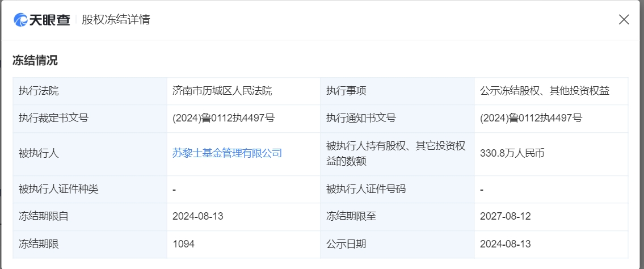Viewport: 644px width, 269px height.
Task: Click freeze start date 2024-08-13
Action: click(x=198, y=216)
